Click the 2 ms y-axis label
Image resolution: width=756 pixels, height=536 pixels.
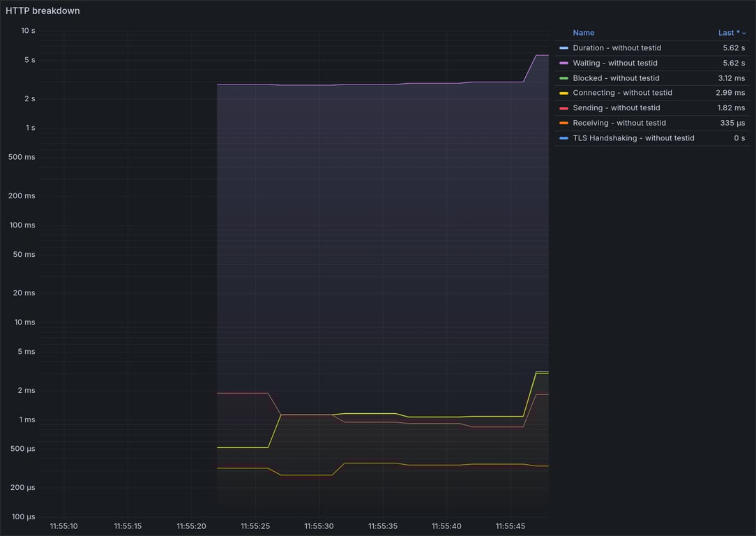(x=27, y=390)
